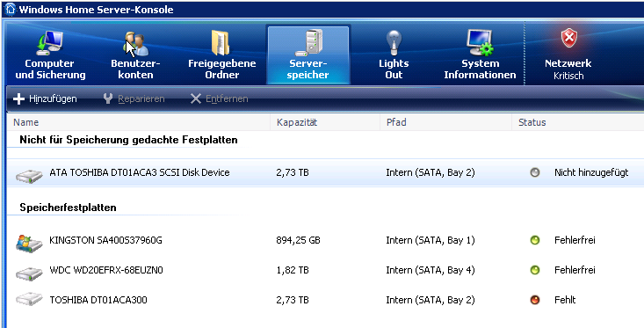Click the green status light for WDC
This screenshot has height=328, width=644.
coord(535,270)
